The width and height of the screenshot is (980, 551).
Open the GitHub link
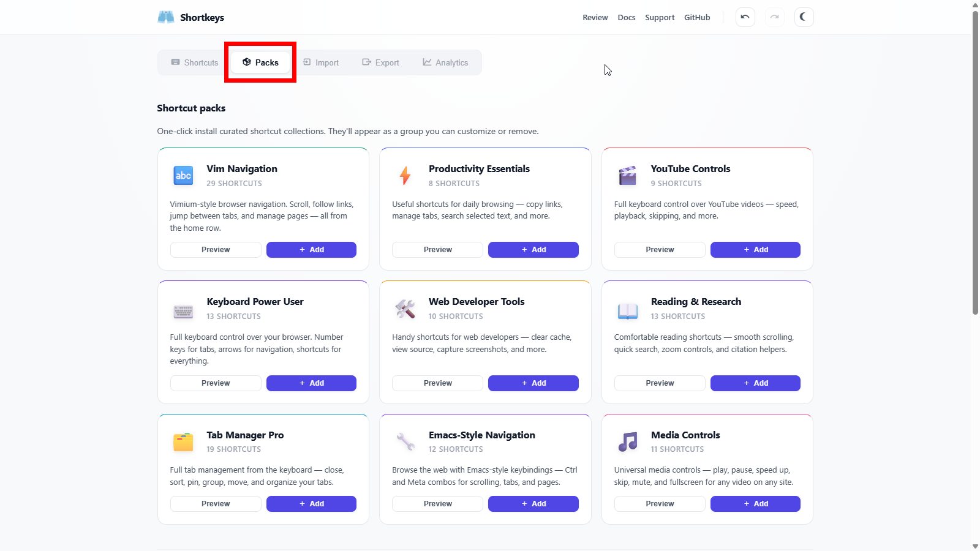pos(697,18)
